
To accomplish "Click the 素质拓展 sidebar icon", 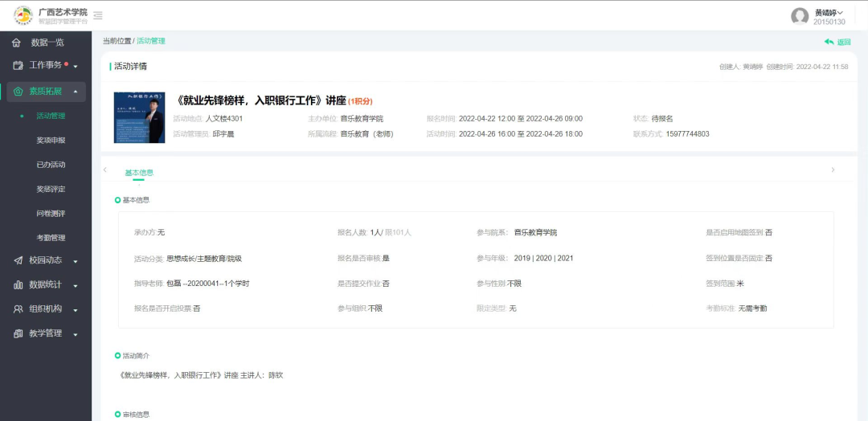I will [18, 92].
